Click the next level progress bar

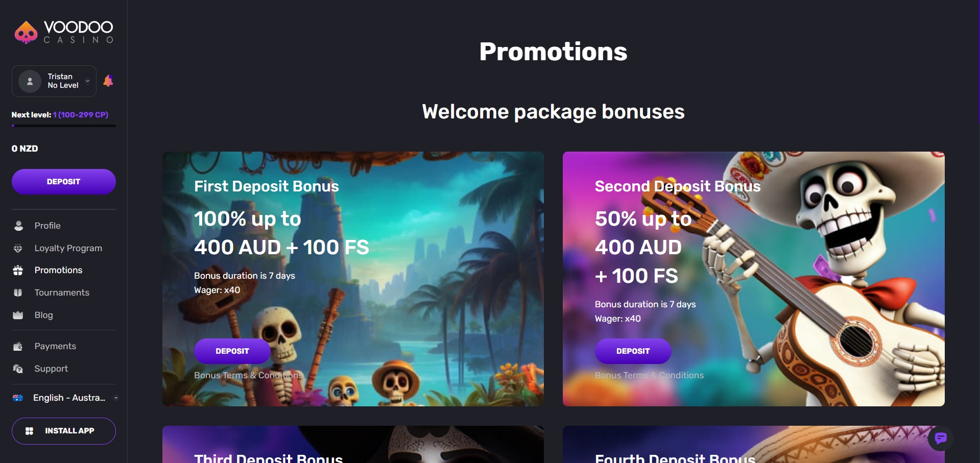click(64, 126)
